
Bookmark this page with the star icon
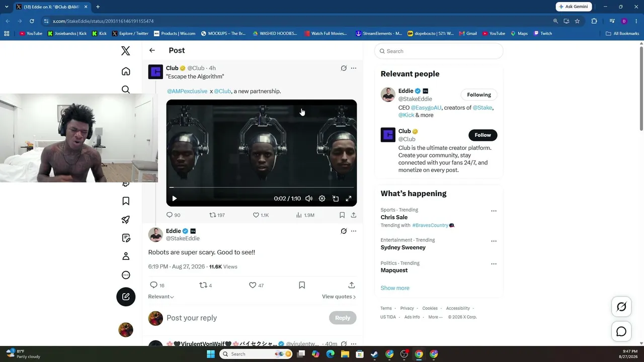tap(577, 21)
